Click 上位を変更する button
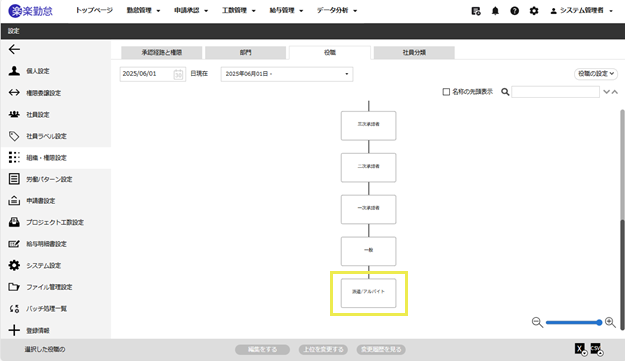The width and height of the screenshot is (625, 361). pos(323,349)
